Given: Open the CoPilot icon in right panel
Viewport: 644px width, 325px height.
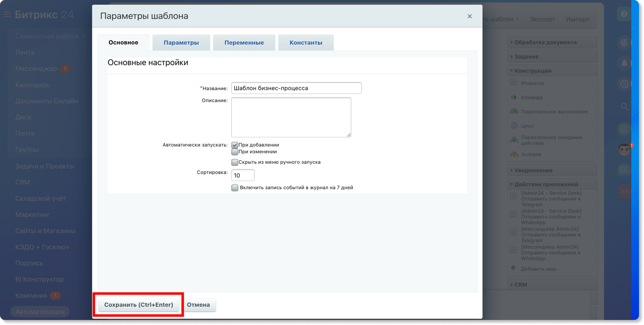Looking at the screenshot, I should (624, 43).
